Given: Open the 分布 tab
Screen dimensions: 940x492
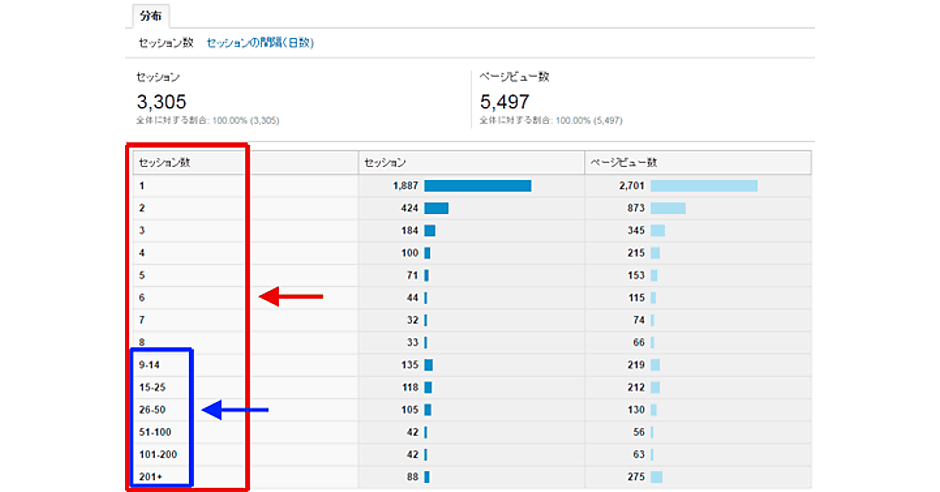Looking at the screenshot, I should click(150, 16).
